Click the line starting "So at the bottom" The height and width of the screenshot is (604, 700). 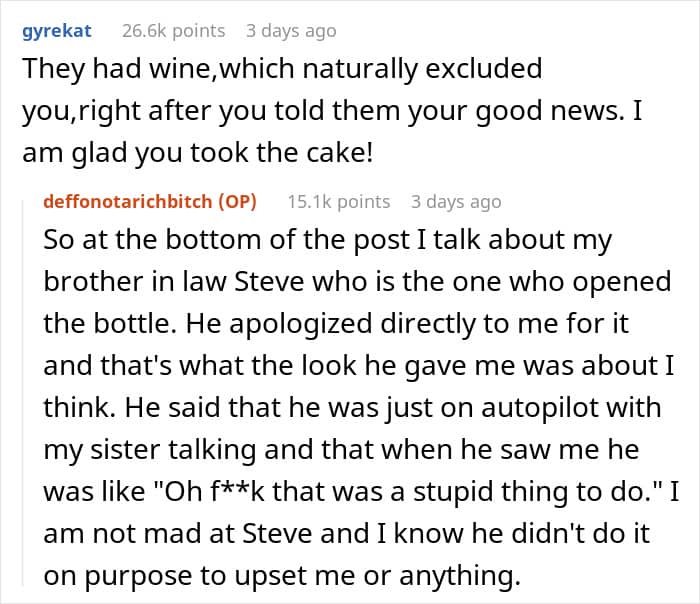click(x=326, y=240)
